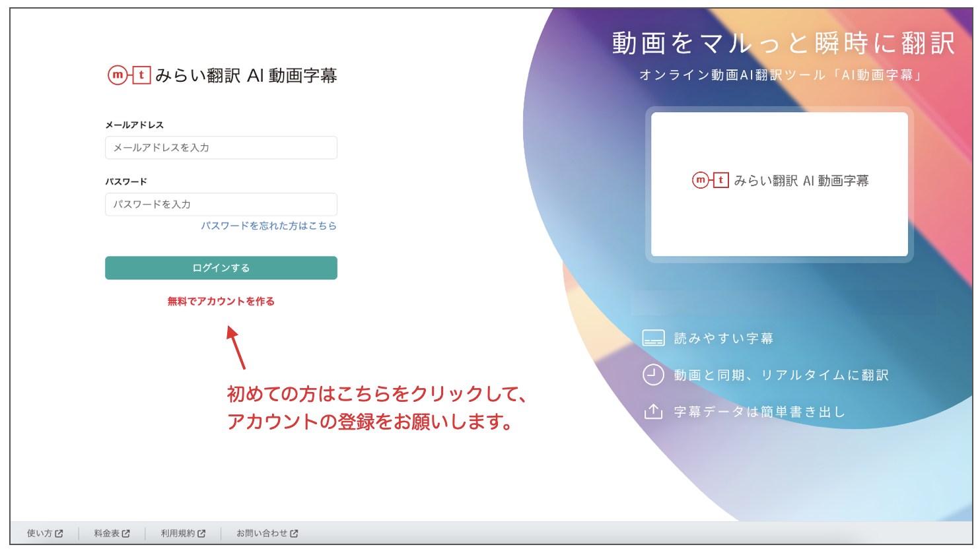Click the video preview card with logo

click(779, 184)
